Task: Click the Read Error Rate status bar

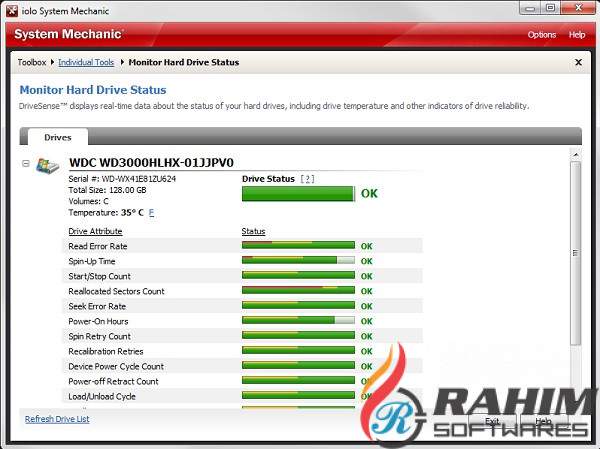Action: [297, 246]
